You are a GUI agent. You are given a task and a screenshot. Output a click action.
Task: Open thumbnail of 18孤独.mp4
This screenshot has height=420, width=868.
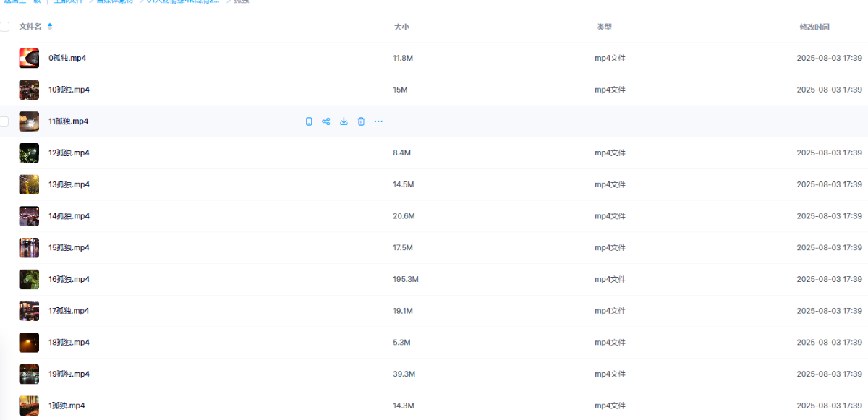tap(29, 343)
